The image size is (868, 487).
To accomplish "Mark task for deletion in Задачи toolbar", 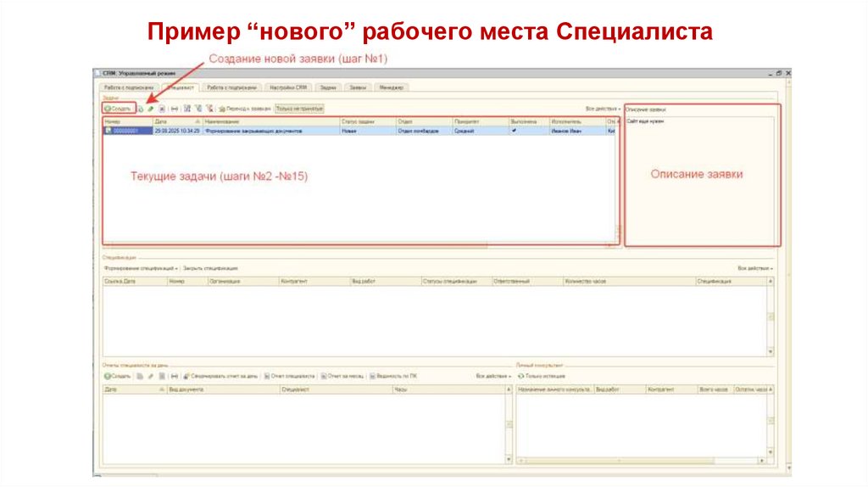I will (162, 109).
